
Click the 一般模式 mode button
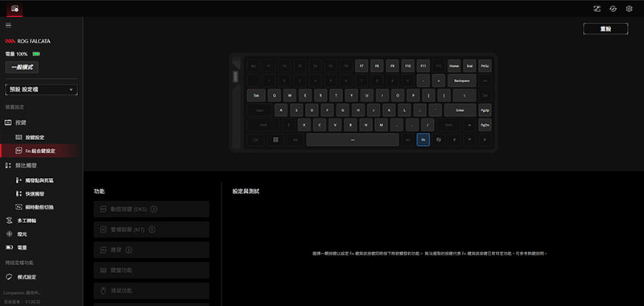click(x=22, y=68)
